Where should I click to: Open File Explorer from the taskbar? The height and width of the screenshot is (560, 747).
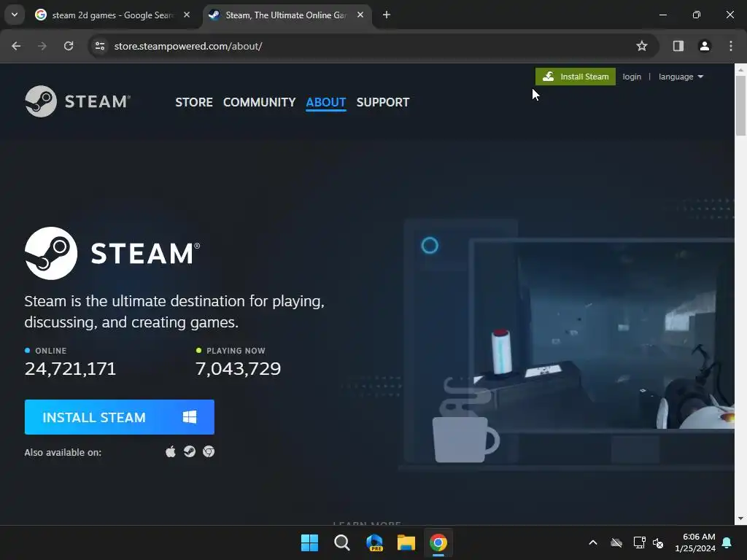[x=406, y=542]
